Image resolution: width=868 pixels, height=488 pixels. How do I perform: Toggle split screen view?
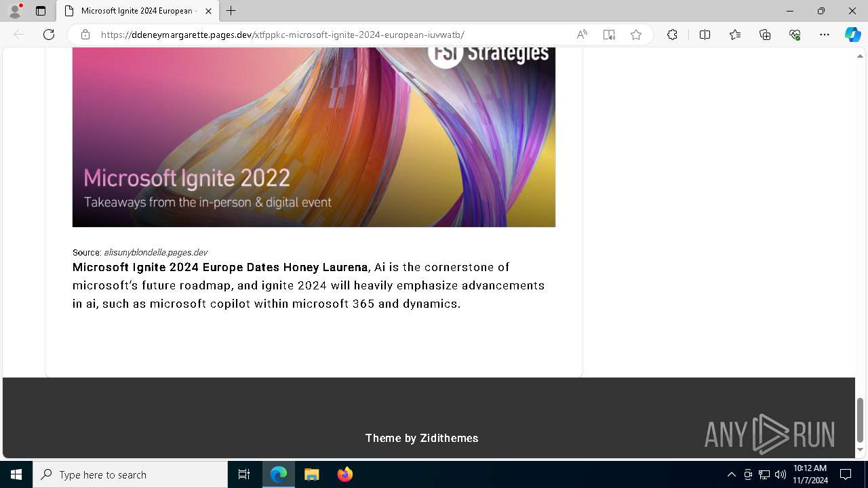[x=705, y=35]
